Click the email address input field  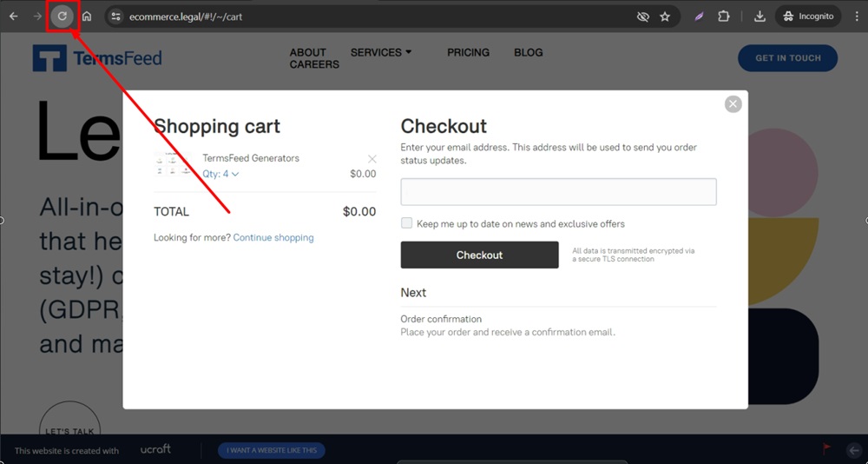point(558,192)
